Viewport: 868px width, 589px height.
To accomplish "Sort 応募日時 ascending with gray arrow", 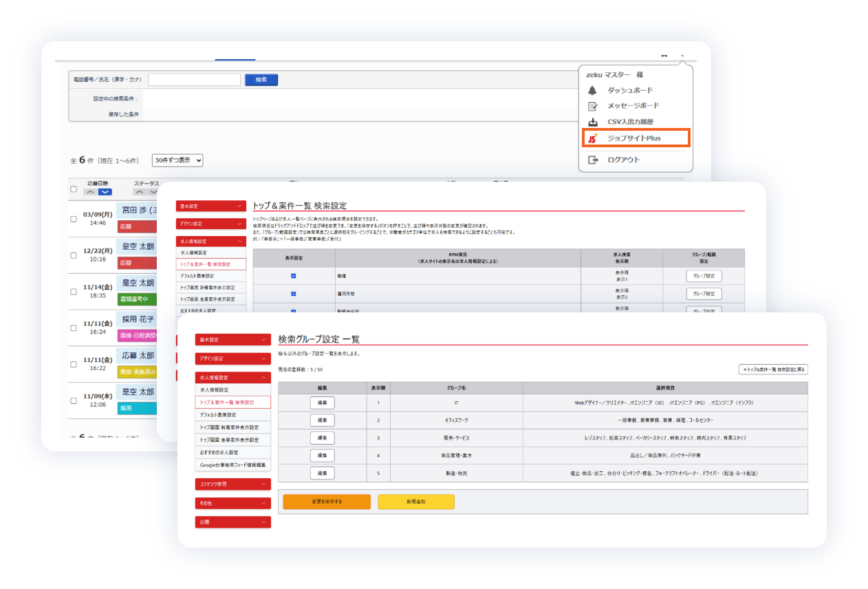I will point(91,193).
